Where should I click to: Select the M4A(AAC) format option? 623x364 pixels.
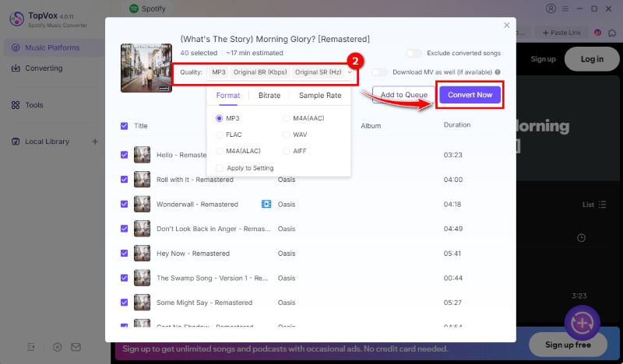[304, 118]
